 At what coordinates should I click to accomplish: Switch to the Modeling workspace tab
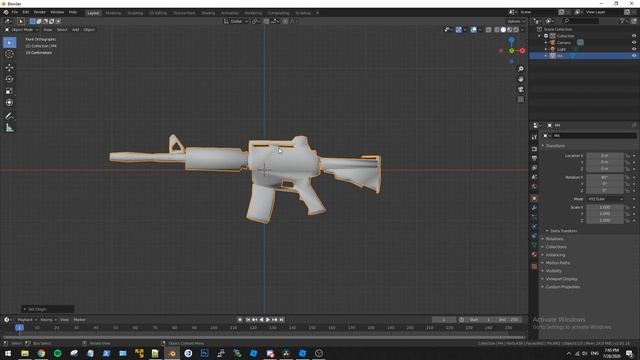[x=113, y=13]
